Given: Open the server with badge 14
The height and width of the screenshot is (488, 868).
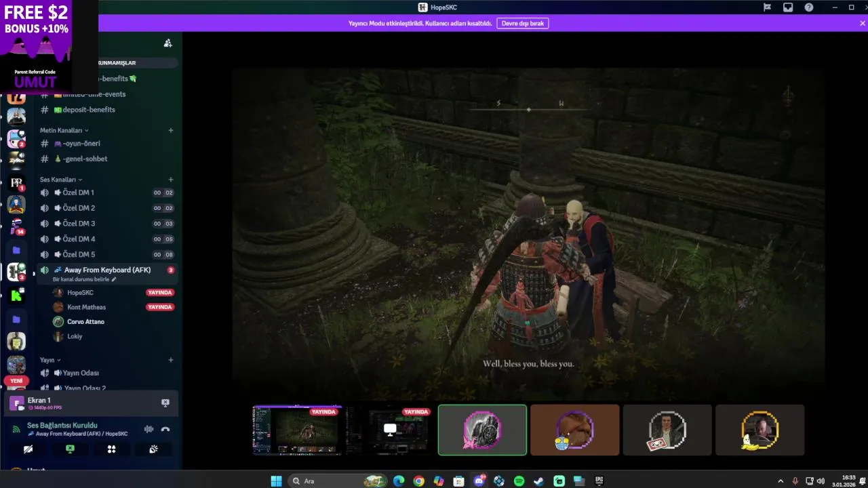Looking at the screenshot, I should (x=16, y=226).
